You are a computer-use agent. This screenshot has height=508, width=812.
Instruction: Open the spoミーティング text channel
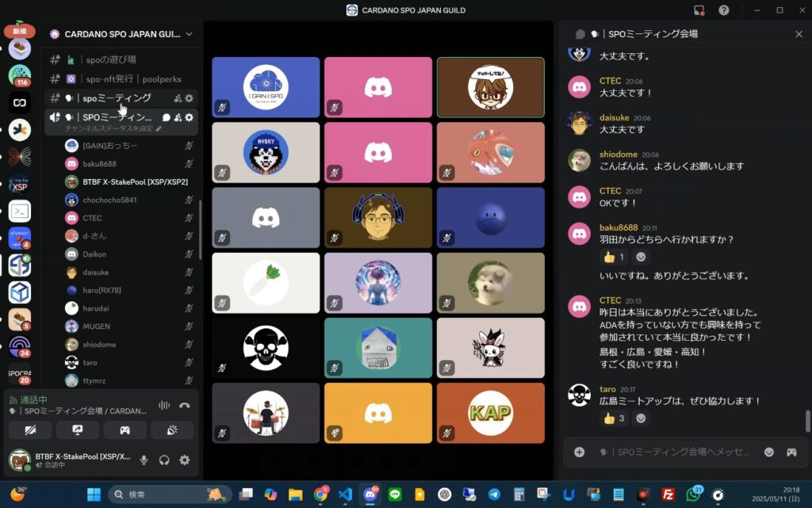coord(117,98)
